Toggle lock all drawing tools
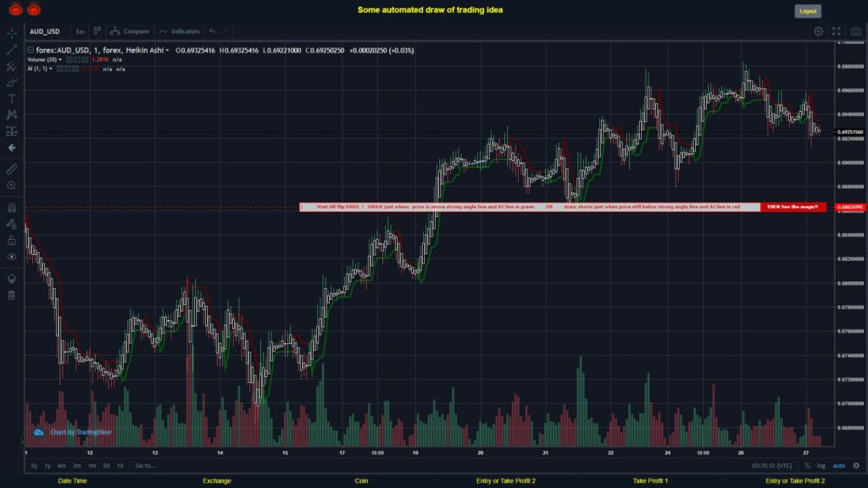The height and width of the screenshot is (488, 868). point(12,240)
